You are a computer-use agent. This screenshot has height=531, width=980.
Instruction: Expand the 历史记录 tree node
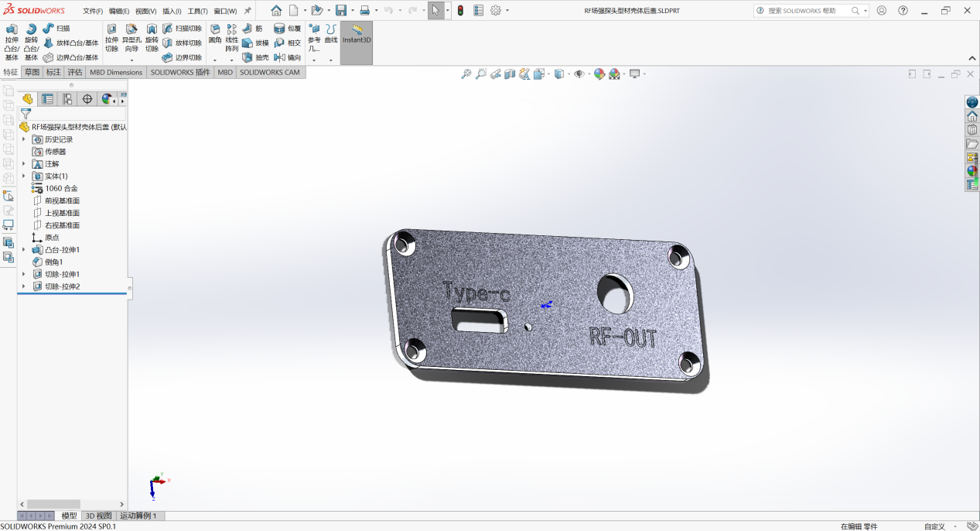[x=23, y=139]
